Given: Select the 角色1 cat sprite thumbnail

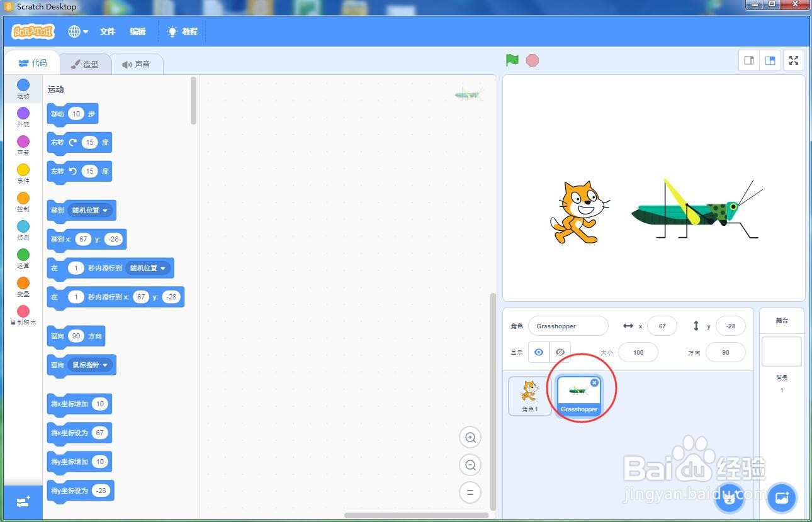Looking at the screenshot, I should pos(529,396).
